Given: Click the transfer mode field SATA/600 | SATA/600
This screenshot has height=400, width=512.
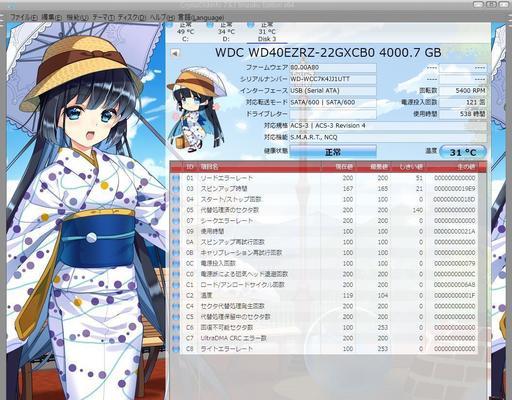Looking at the screenshot, I should pos(333,102).
